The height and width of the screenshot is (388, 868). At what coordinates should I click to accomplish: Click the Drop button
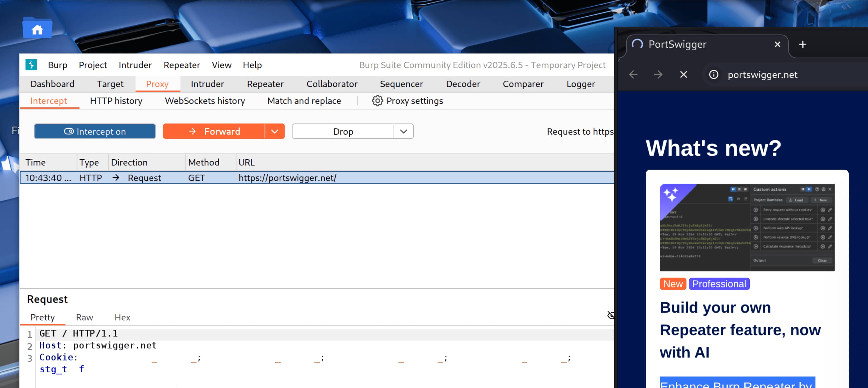pos(343,131)
